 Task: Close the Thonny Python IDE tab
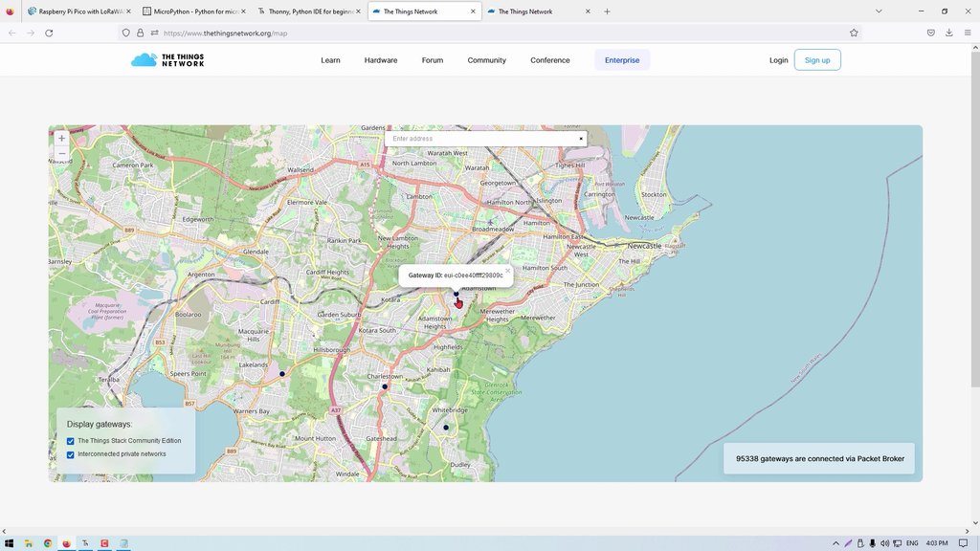pos(358,11)
